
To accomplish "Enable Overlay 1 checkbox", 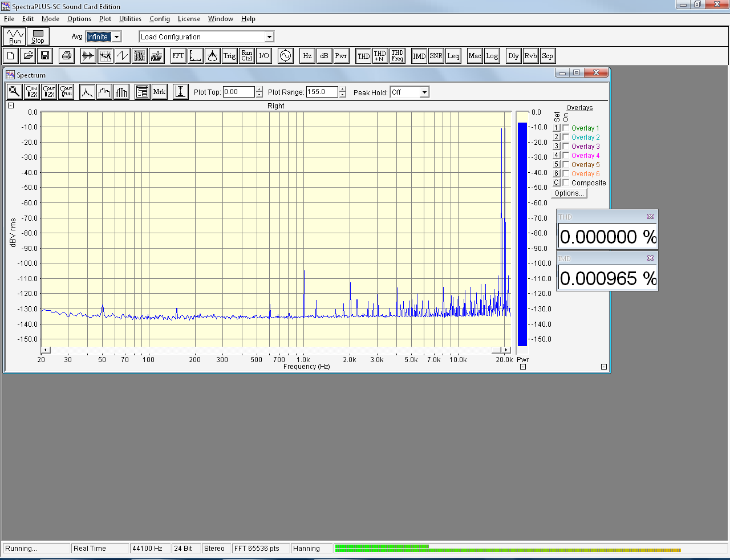I will tap(566, 128).
